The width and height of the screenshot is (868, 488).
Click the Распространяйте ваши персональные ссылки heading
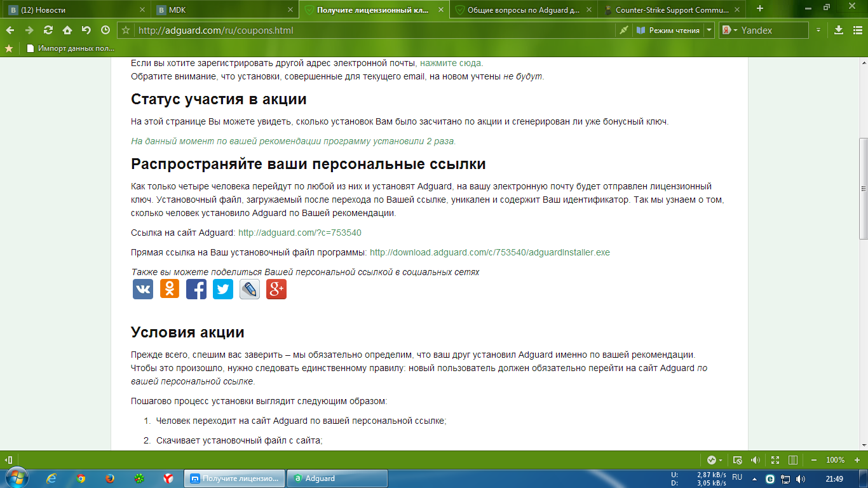pos(308,164)
